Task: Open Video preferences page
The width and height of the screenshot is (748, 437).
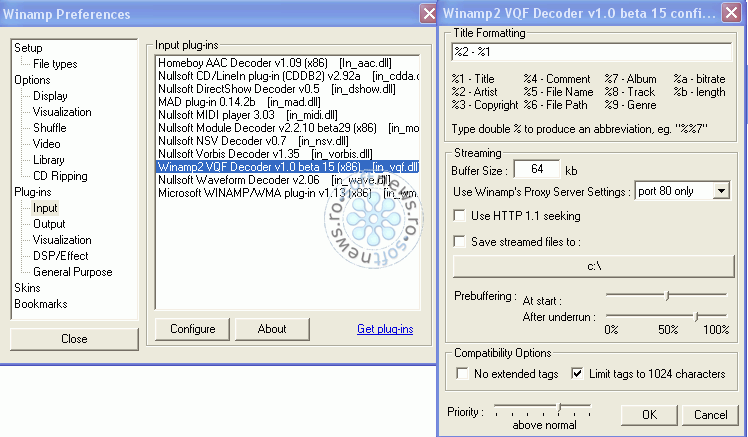Action: pyautogui.click(x=46, y=144)
